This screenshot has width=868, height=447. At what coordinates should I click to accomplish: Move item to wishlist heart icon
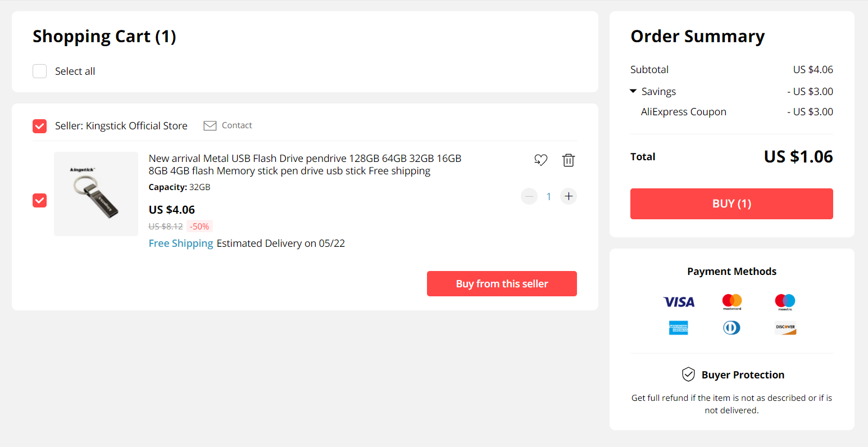click(x=540, y=160)
